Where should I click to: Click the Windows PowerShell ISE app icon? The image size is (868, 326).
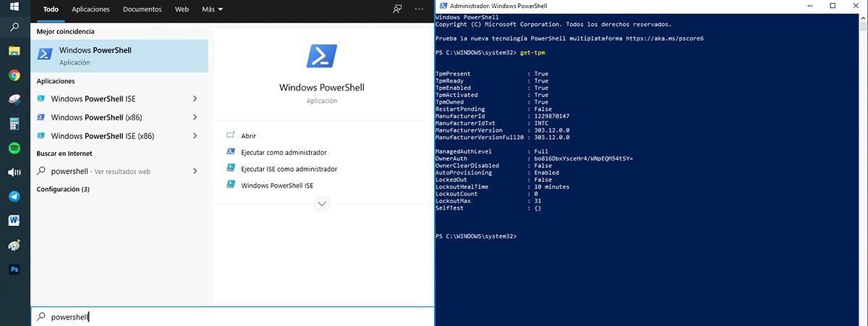point(42,99)
